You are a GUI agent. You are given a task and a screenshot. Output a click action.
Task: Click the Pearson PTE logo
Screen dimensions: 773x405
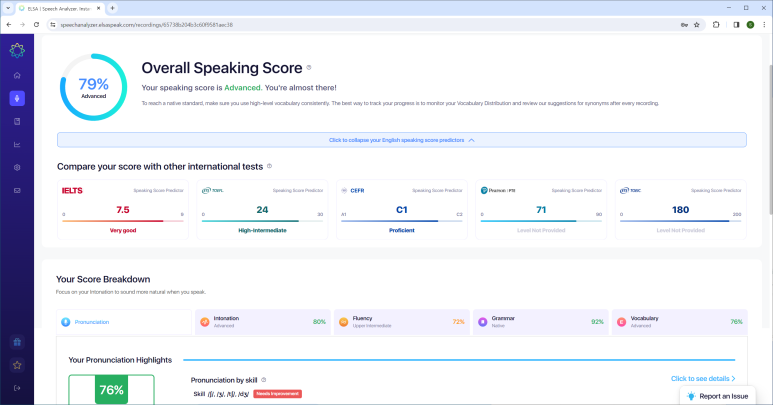coord(498,190)
